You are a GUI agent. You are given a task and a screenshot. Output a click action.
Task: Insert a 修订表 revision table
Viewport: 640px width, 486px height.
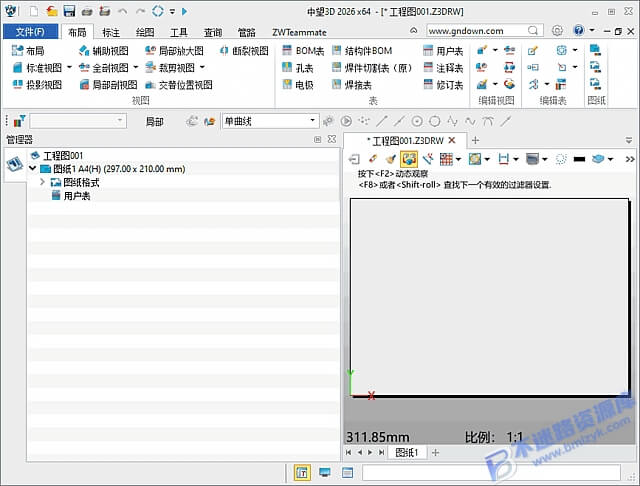coord(443,85)
